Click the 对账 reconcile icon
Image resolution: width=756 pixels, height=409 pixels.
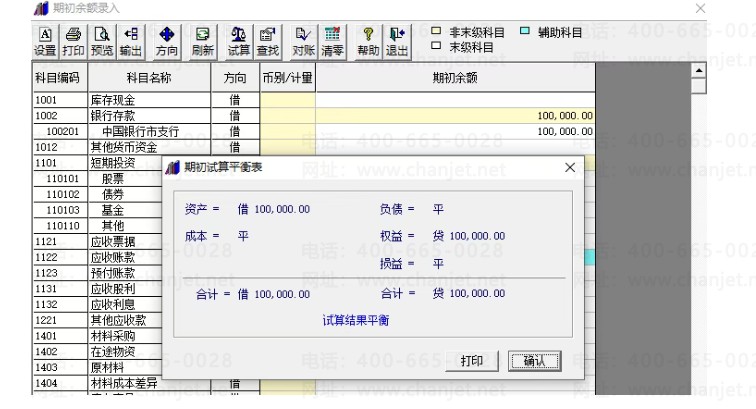[303, 42]
